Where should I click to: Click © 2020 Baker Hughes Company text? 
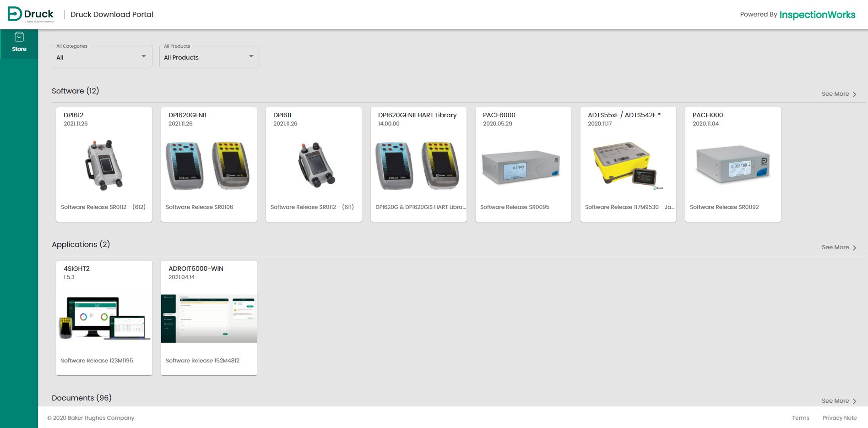coord(91,418)
